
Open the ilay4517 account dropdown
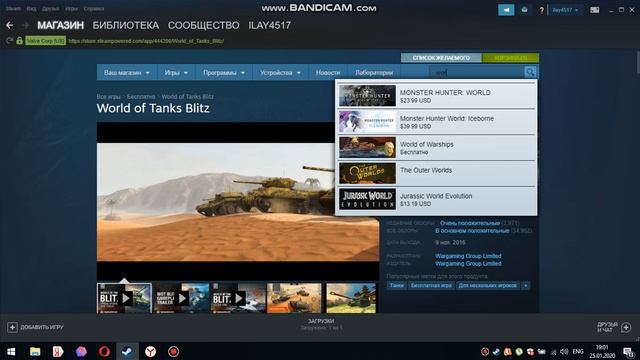tap(565, 10)
